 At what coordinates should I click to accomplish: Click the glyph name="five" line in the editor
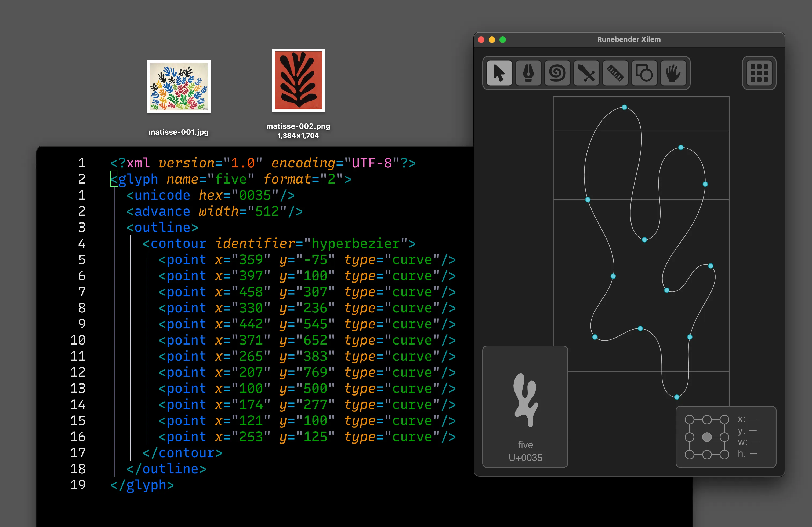coord(231,179)
